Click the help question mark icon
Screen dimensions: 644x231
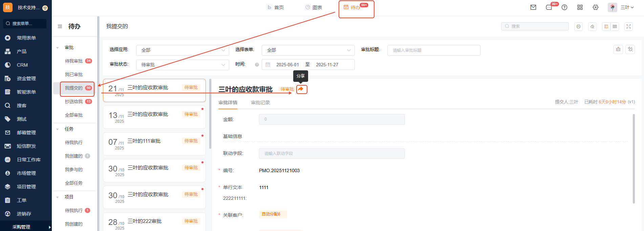[x=564, y=7]
